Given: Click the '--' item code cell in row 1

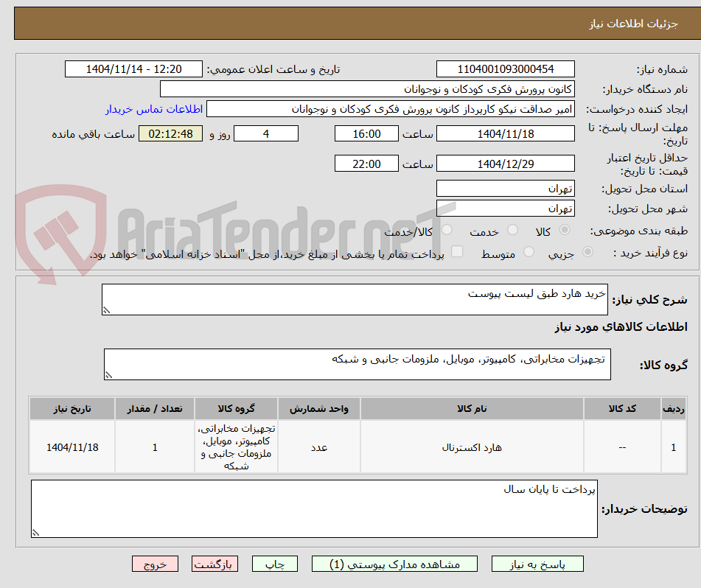Looking at the screenshot, I should tap(622, 447).
